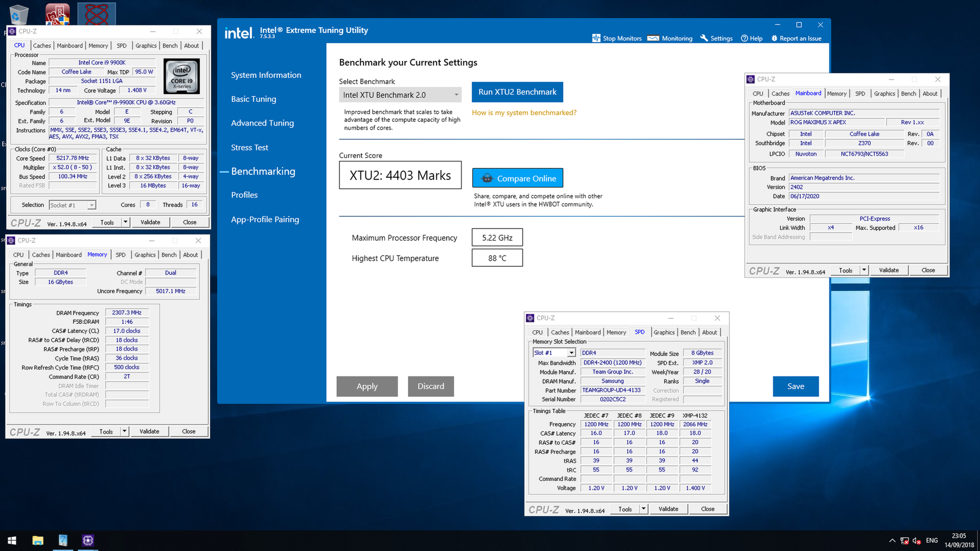Screen dimensions: 980x551
Task: Expand Tools arrow in SPD window
Action: pyautogui.click(x=643, y=509)
